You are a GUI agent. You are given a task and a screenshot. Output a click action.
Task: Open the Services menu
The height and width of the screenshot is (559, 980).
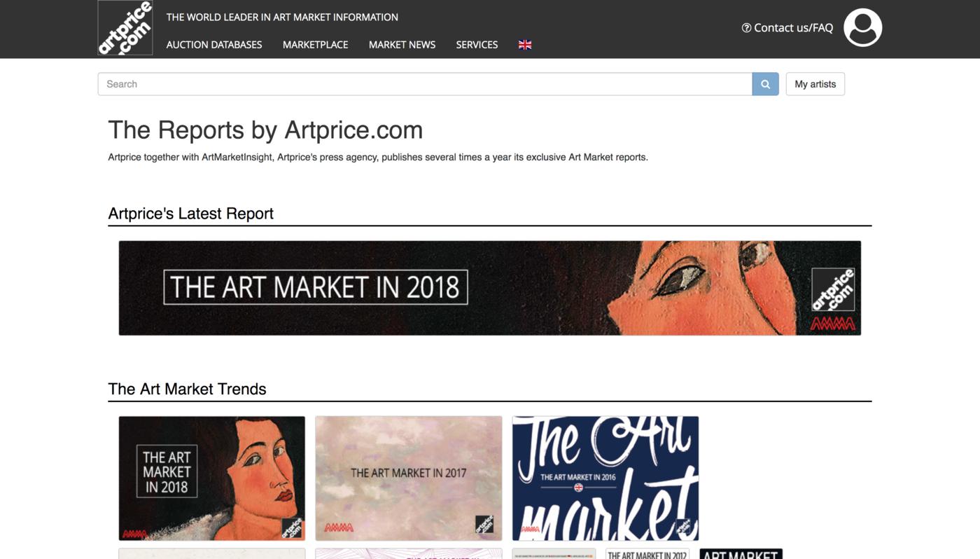click(x=477, y=45)
